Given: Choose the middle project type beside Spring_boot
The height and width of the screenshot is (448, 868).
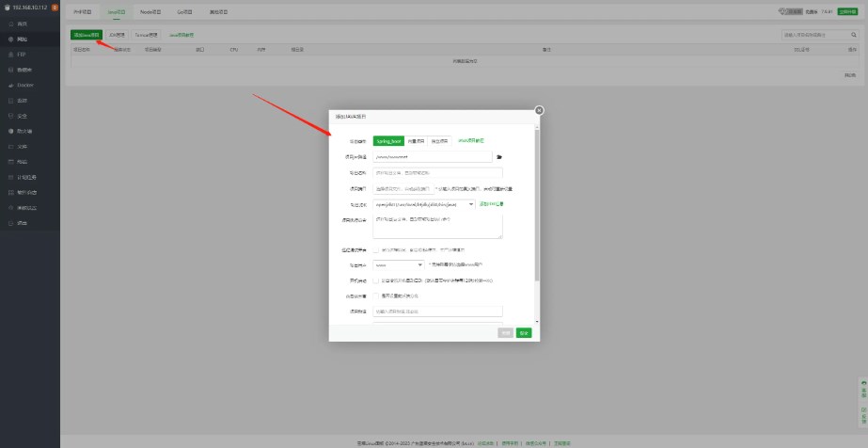Looking at the screenshot, I should [x=417, y=141].
